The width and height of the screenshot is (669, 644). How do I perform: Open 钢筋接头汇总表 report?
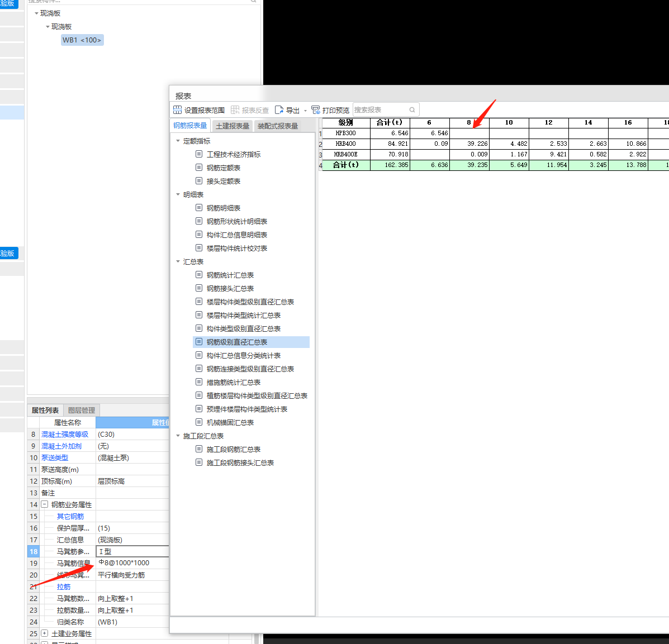pyautogui.click(x=230, y=288)
